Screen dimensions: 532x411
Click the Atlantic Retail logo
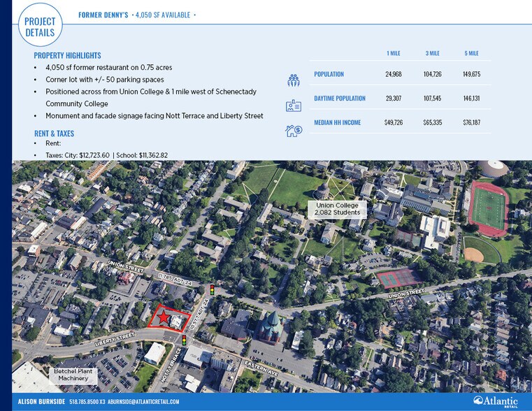tap(496, 401)
